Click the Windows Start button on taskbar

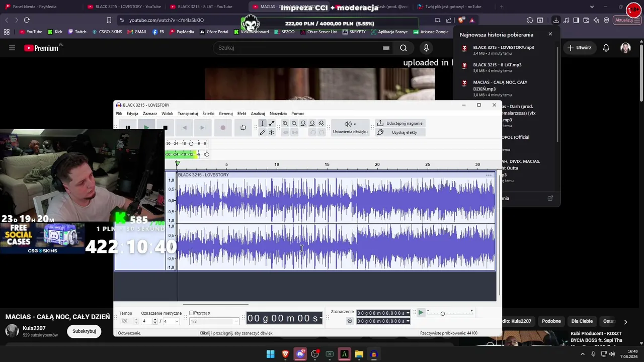click(271, 354)
